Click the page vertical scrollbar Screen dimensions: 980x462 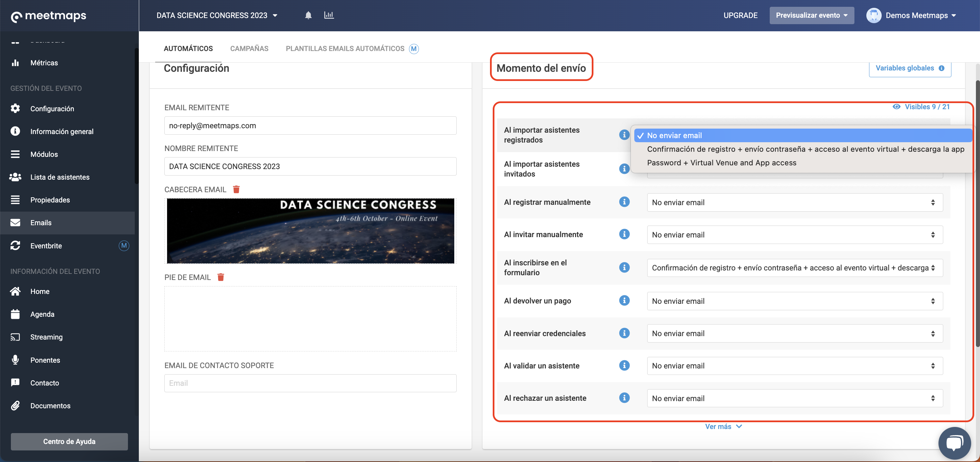(977, 213)
